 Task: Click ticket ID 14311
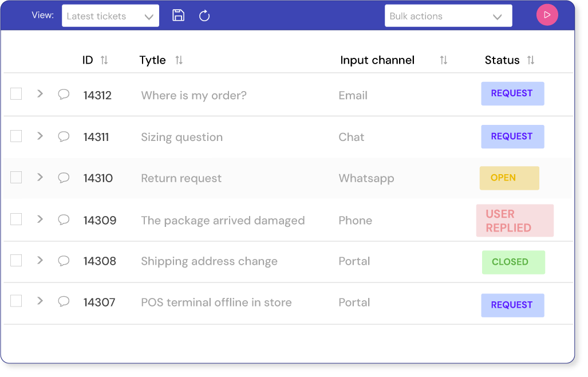pos(96,138)
